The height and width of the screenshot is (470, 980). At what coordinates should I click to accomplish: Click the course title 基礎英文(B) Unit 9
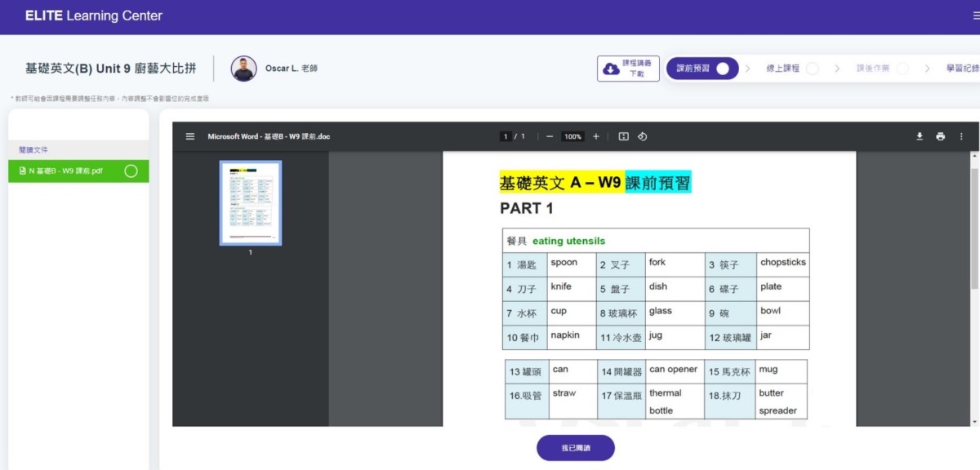113,69
